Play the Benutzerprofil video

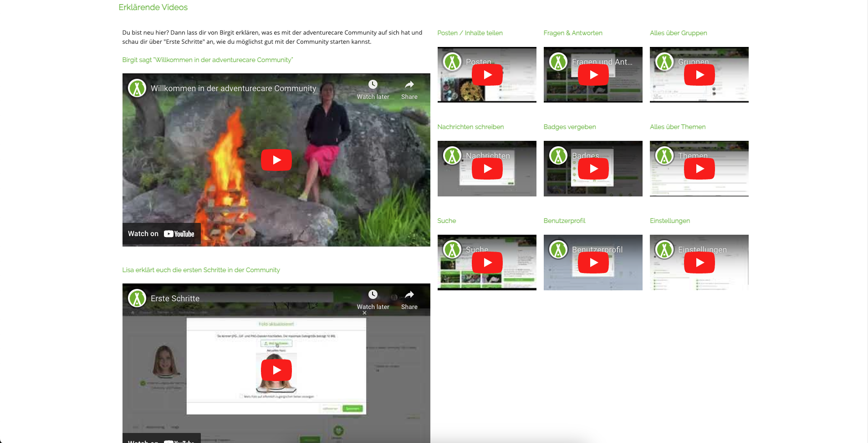click(x=593, y=263)
